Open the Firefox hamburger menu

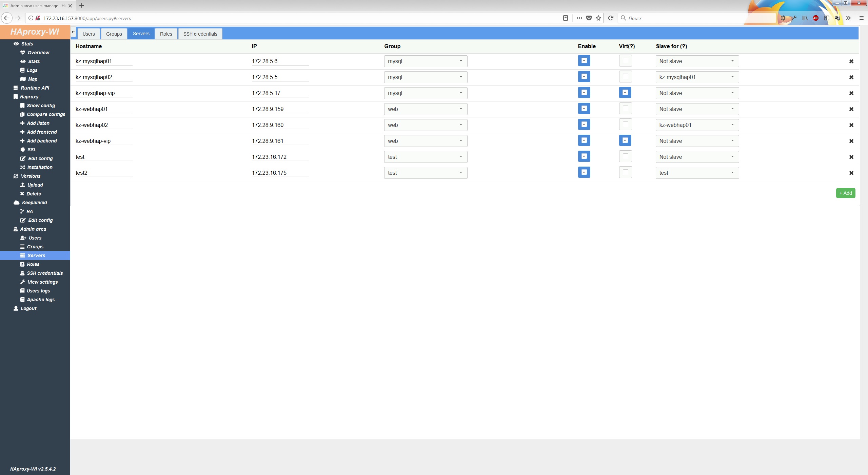click(861, 18)
